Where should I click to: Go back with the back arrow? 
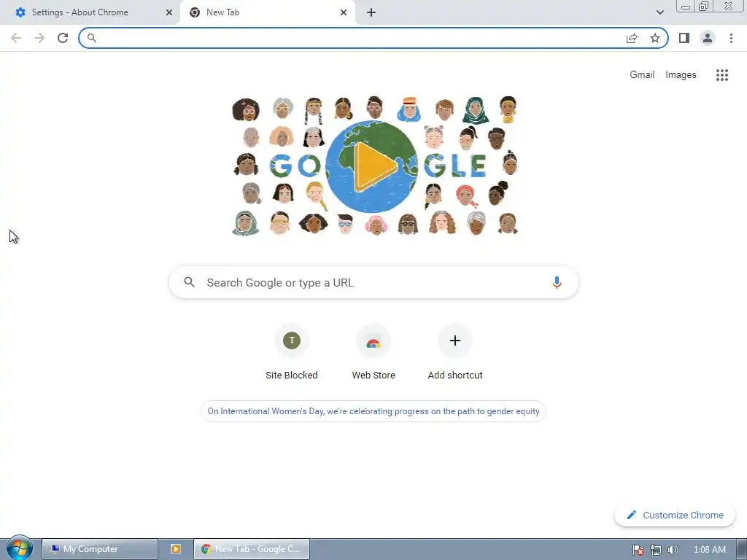click(16, 38)
